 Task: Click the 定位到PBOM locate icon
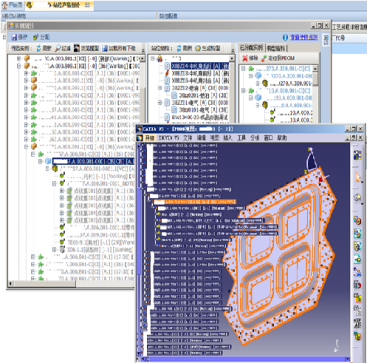[264, 58]
